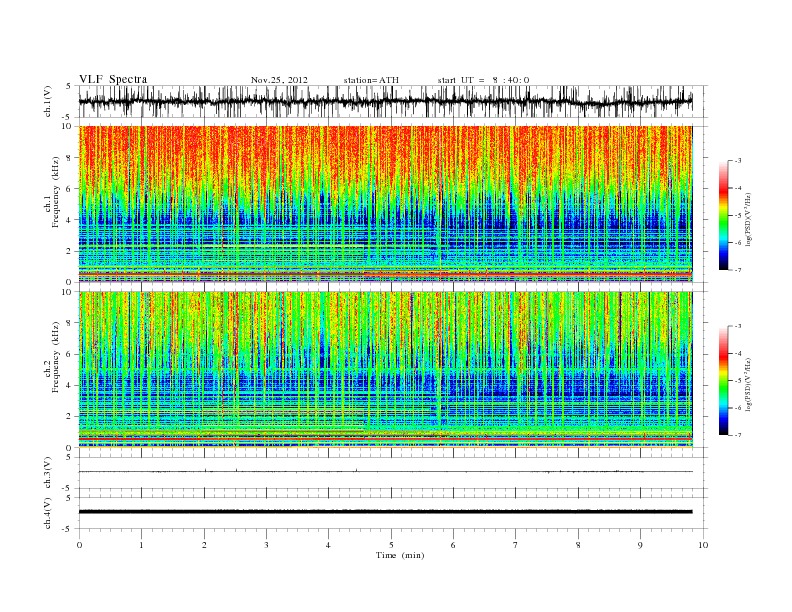Click the 'VLF Spectra' plot title
The width and height of the screenshot is (792, 612).
click(113, 79)
